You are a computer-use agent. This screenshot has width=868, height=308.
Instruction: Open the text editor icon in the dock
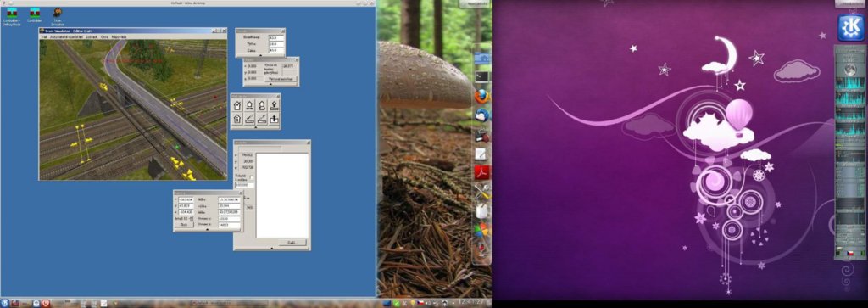pyautogui.click(x=481, y=154)
